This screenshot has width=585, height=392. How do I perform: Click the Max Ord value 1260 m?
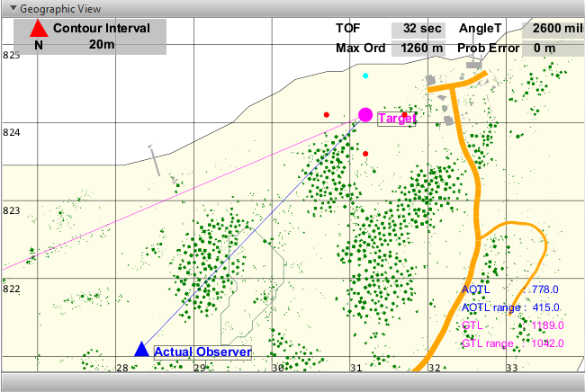418,48
